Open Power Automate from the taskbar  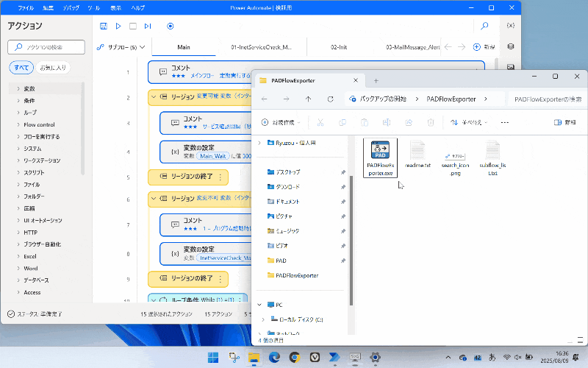[334, 357]
